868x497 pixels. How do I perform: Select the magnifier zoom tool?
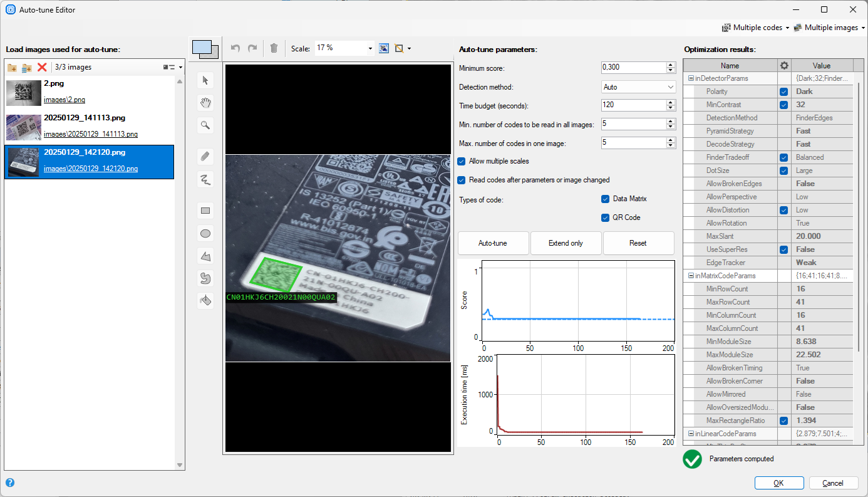click(205, 125)
